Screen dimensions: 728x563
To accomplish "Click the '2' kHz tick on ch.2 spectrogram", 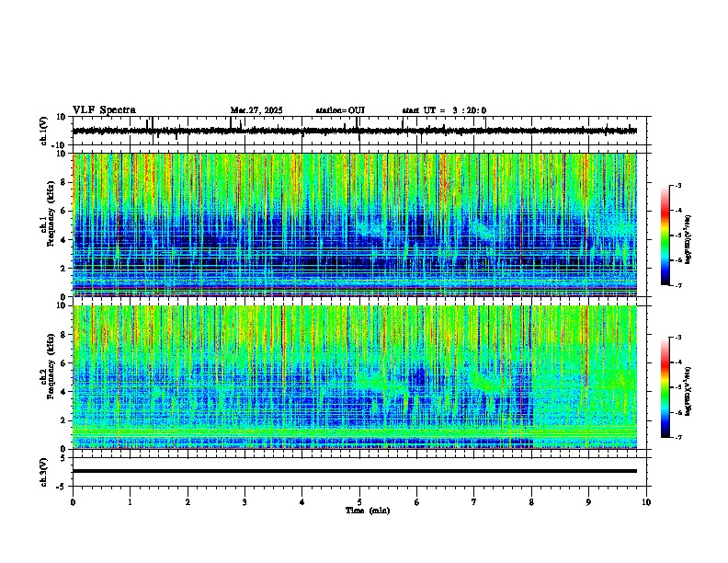I will [63, 420].
